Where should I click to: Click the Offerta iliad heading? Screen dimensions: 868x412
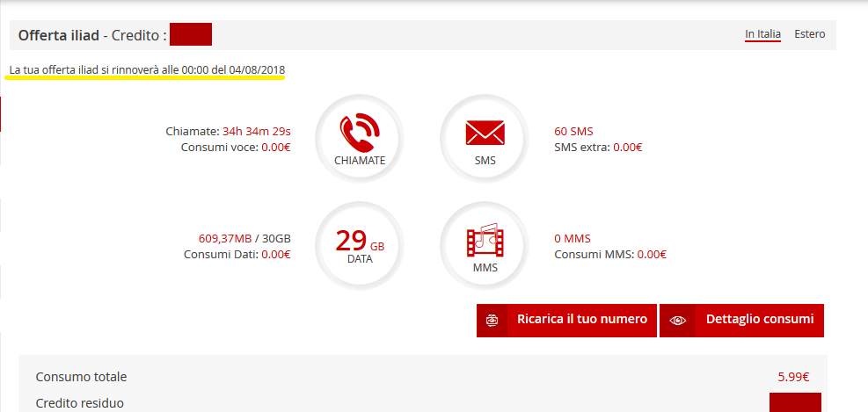[x=58, y=36]
